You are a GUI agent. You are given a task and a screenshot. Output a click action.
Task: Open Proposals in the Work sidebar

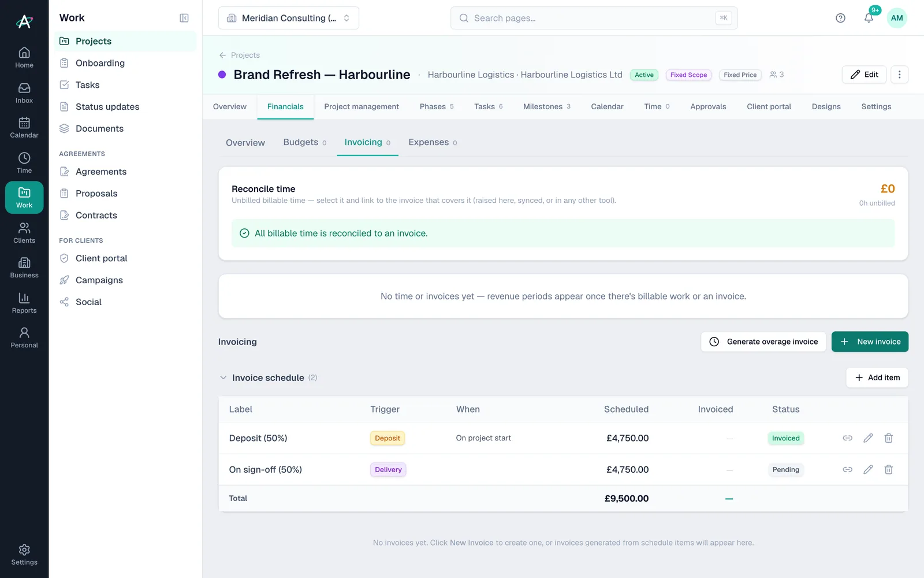pos(125,194)
